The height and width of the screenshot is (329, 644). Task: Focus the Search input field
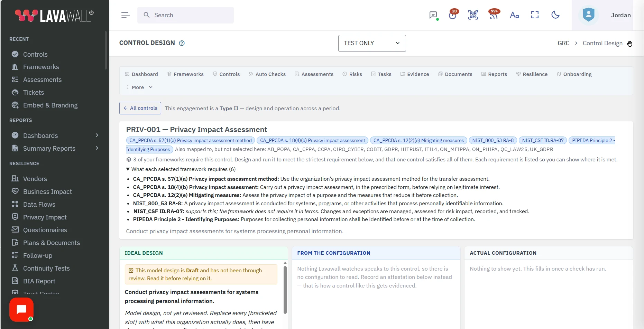185,15
